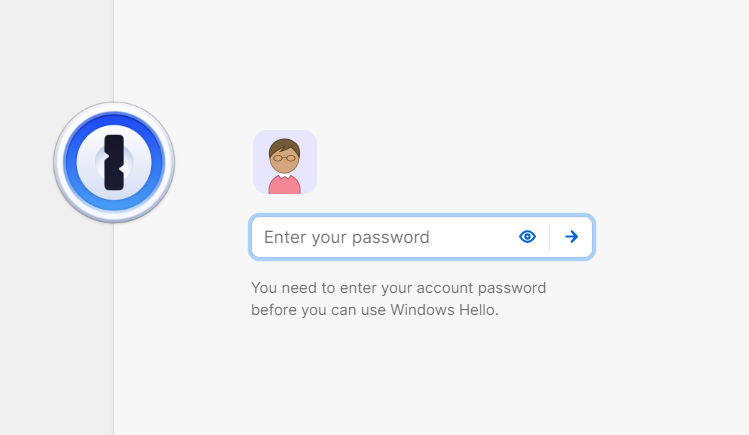The width and height of the screenshot is (749, 435).
Task: Click the avatar's pink shirt
Action: [x=285, y=185]
